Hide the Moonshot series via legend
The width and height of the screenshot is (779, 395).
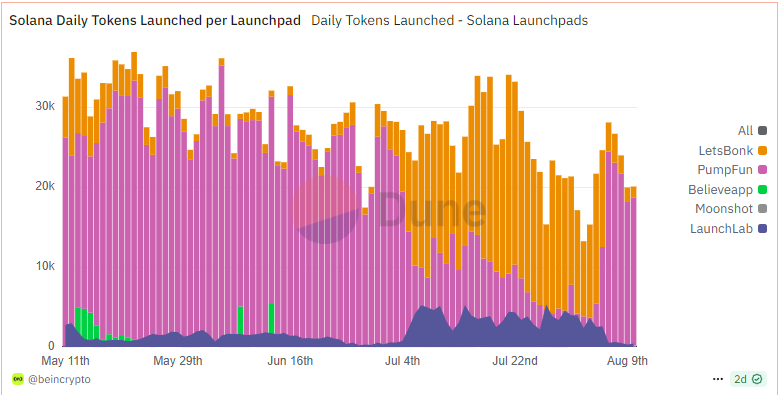point(763,209)
